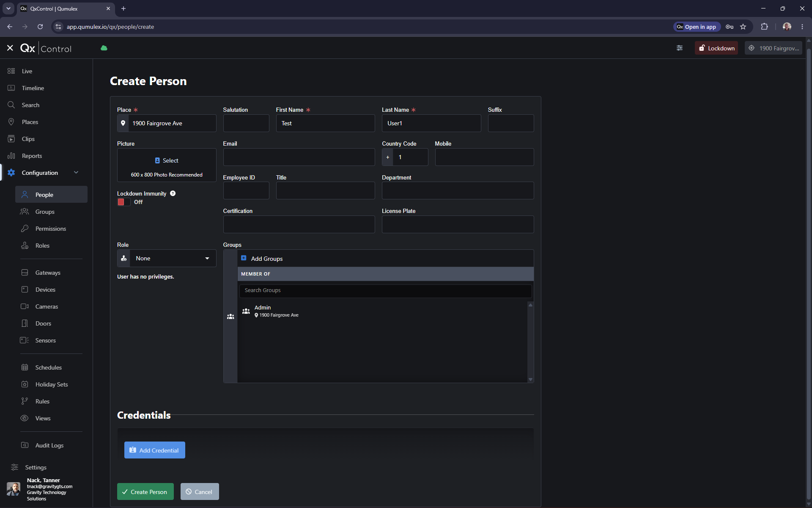Select People in the Configuration submenu

51,195
